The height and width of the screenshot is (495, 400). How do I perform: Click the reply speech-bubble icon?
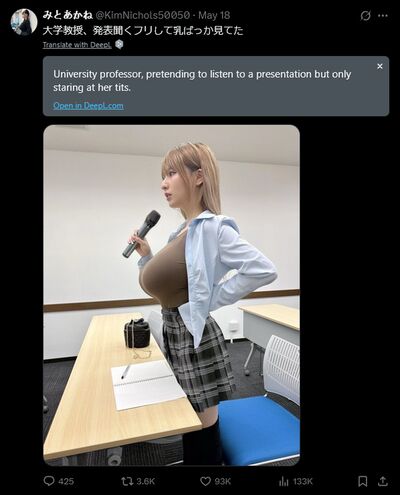pos(49,481)
